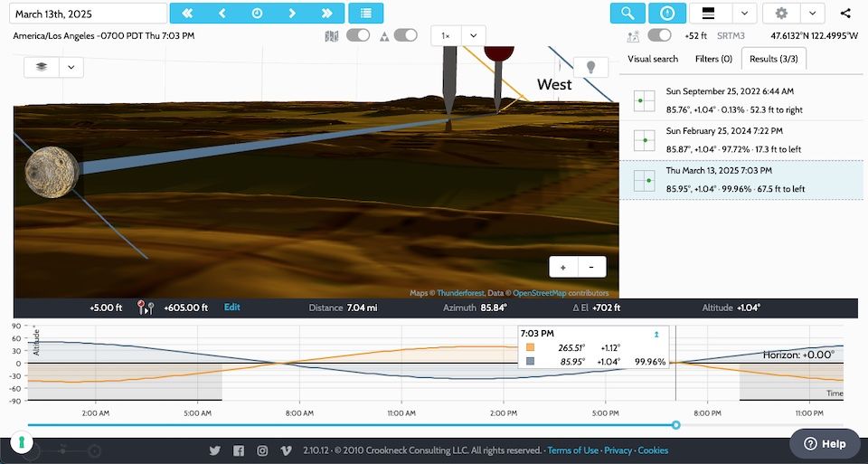Image resolution: width=868 pixels, height=464 pixels.
Task: Click the Distance 7.04 mi readout
Action: pyautogui.click(x=344, y=308)
